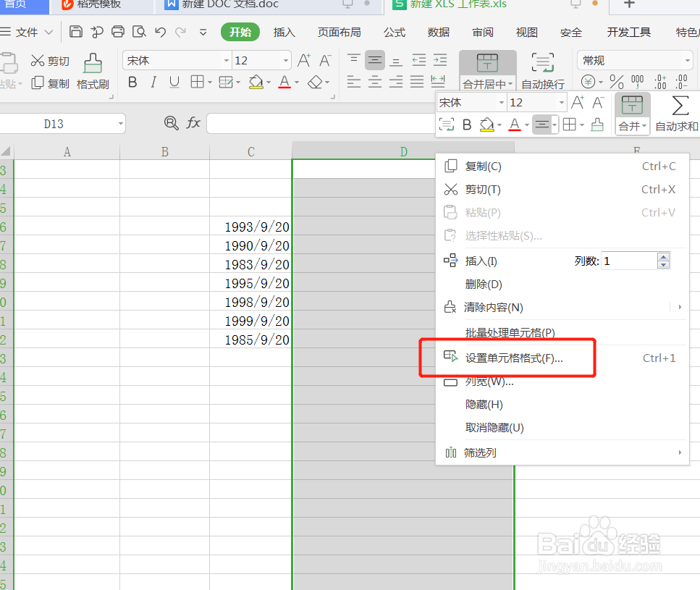Increase font size in ribbon
700x590 pixels.
tap(304, 60)
